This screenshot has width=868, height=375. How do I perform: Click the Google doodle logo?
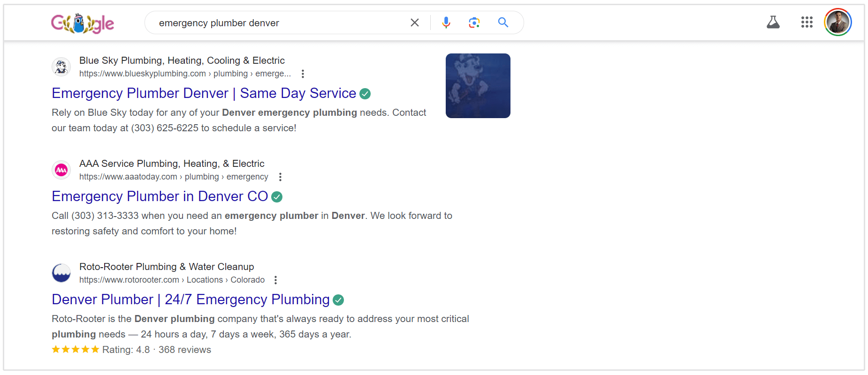coord(83,23)
